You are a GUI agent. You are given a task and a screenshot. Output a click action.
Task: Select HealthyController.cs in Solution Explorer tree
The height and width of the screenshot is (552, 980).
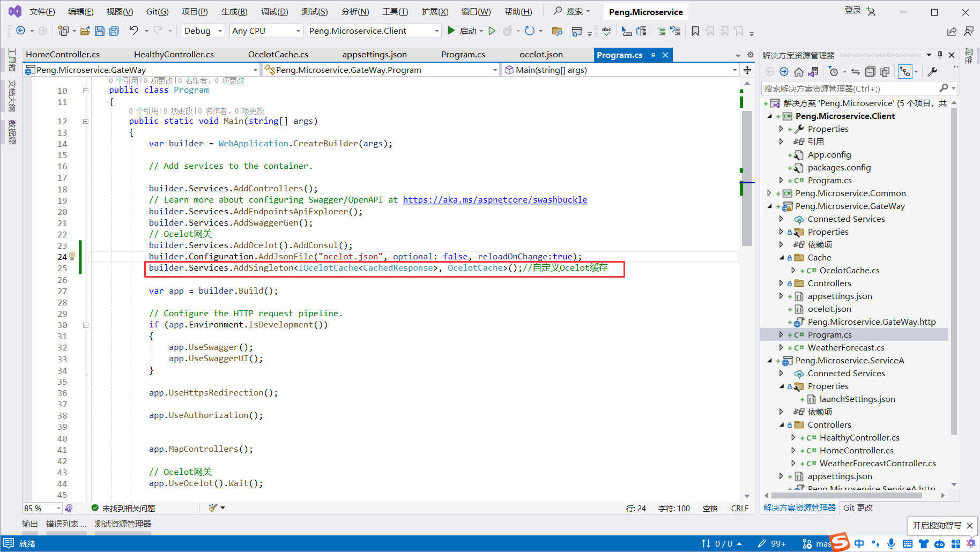(x=859, y=438)
